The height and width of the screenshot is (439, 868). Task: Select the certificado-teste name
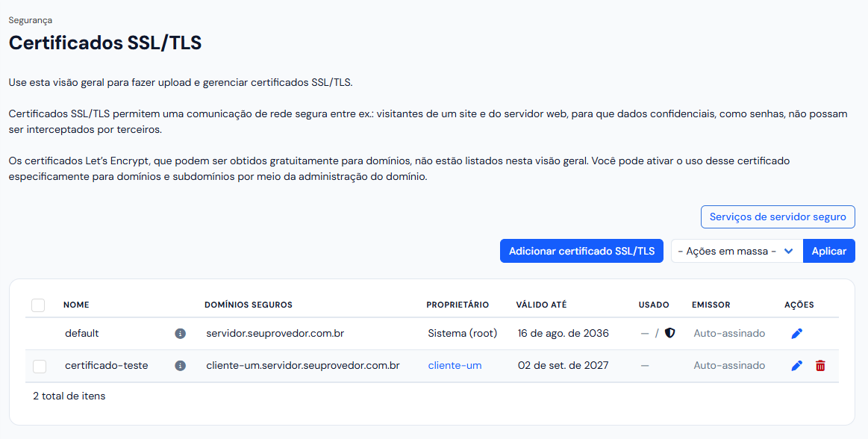point(106,365)
